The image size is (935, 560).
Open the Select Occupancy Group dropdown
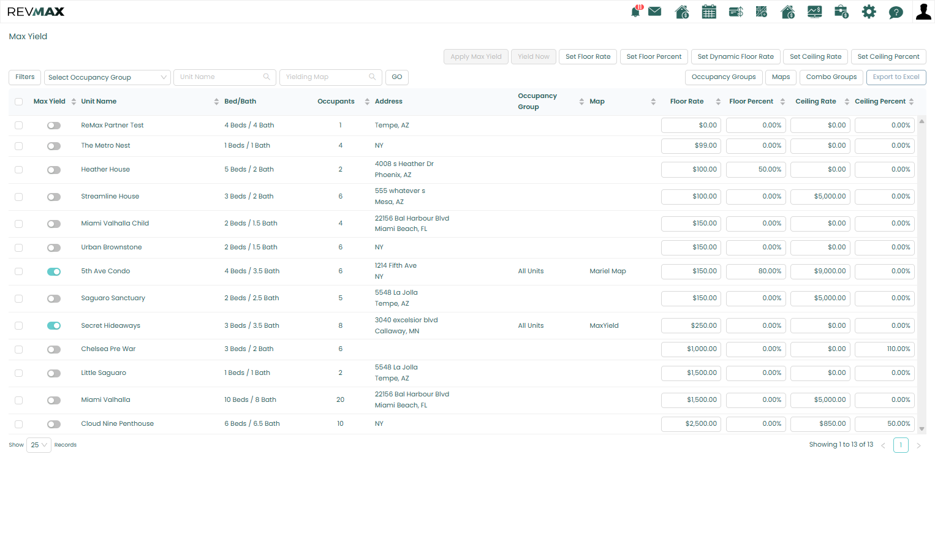coord(107,77)
